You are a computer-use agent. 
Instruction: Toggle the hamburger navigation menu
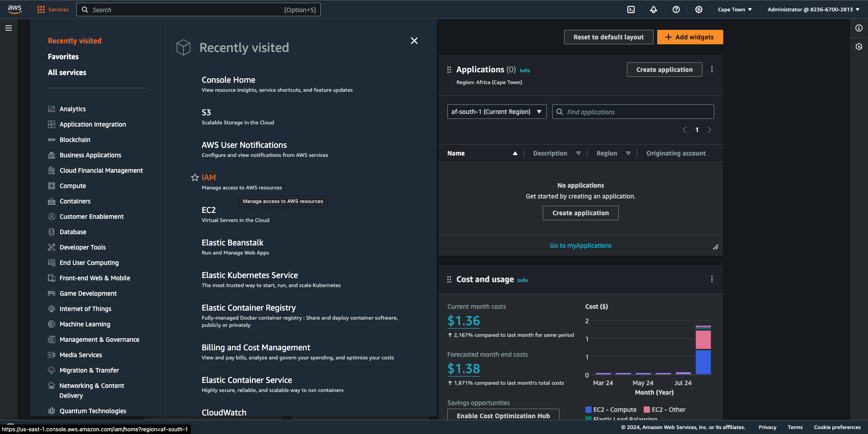(x=9, y=28)
